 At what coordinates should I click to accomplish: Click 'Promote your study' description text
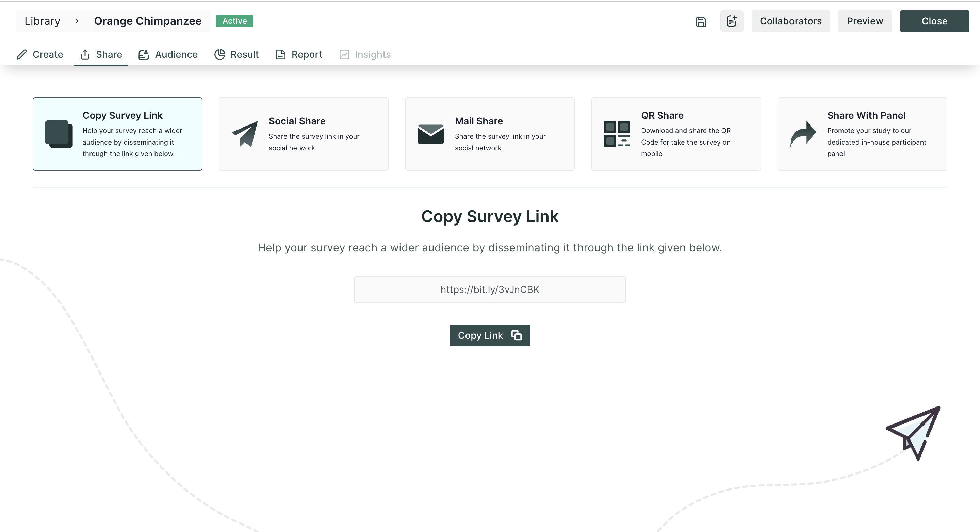coord(877,142)
